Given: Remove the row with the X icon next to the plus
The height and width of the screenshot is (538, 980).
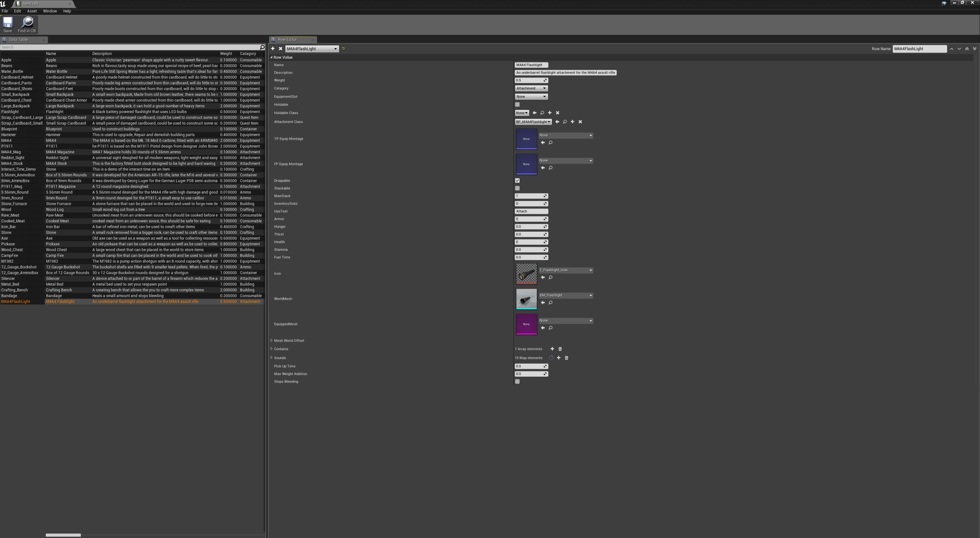Looking at the screenshot, I should click(x=280, y=49).
